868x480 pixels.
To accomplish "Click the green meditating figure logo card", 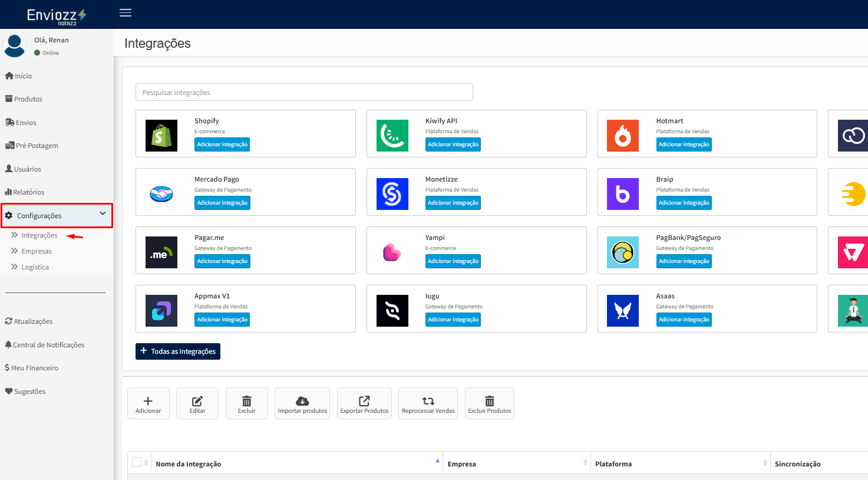I will 853,311.
